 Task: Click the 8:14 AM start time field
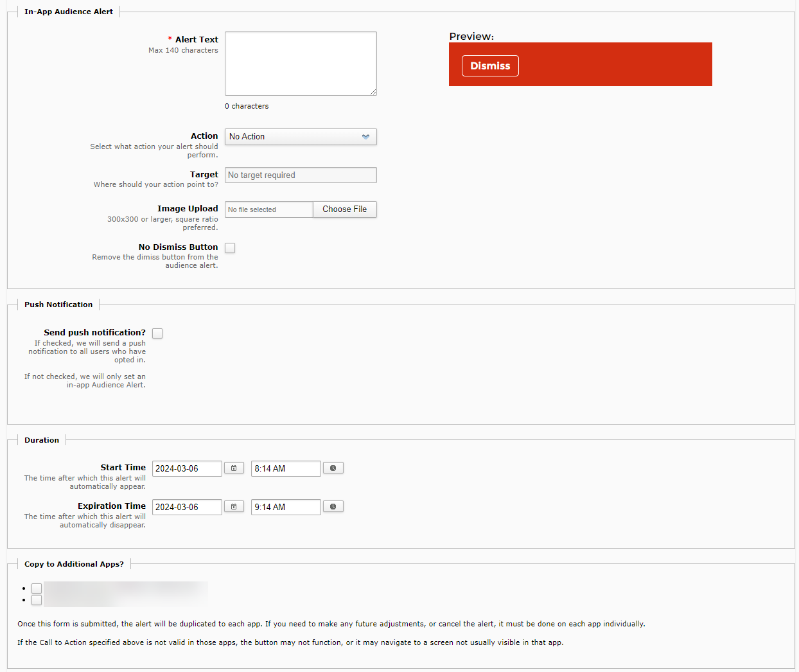[286, 468]
